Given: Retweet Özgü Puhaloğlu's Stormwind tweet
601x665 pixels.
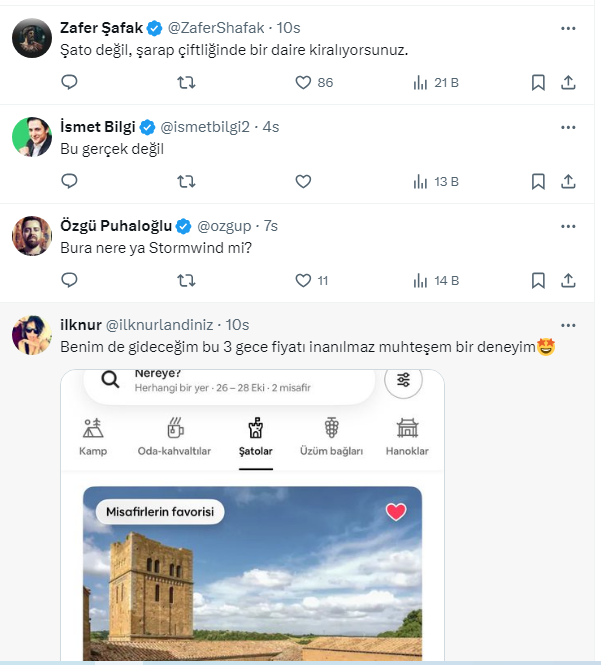Looking at the screenshot, I should [186, 281].
